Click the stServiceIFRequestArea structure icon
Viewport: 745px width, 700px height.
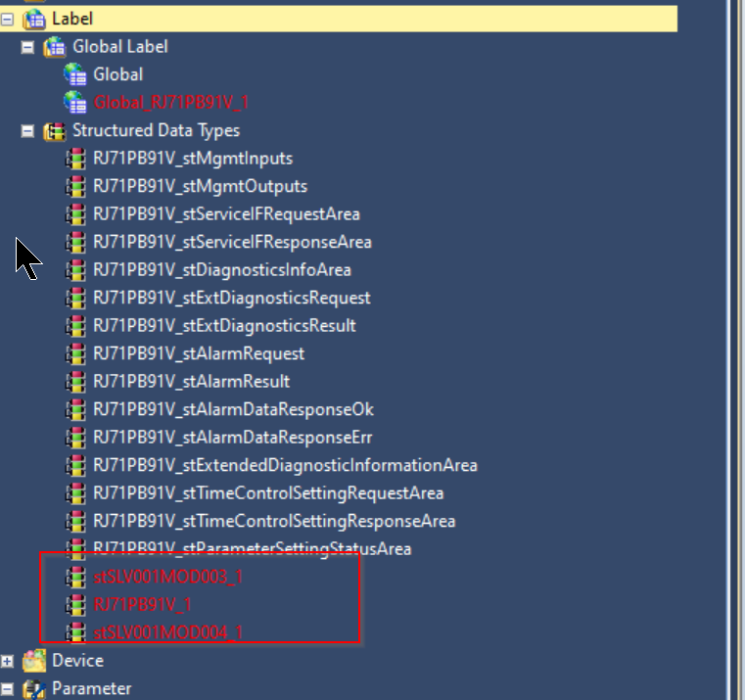point(75,214)
